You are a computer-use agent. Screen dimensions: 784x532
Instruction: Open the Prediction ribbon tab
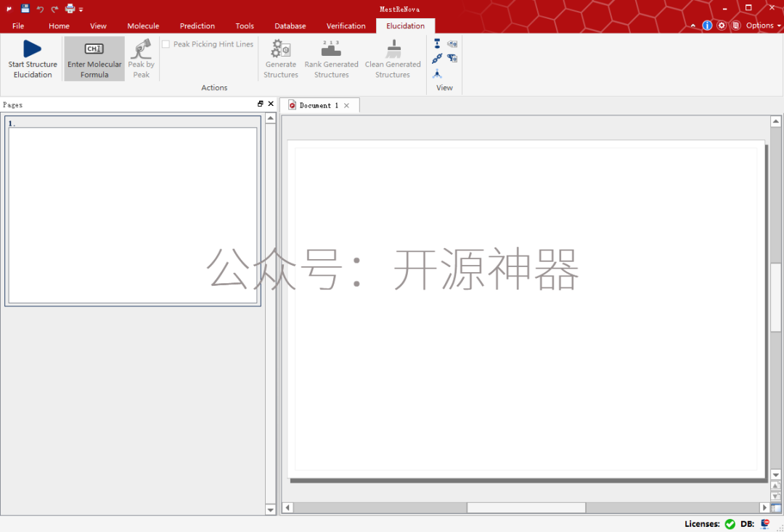[x=197, y=26]
